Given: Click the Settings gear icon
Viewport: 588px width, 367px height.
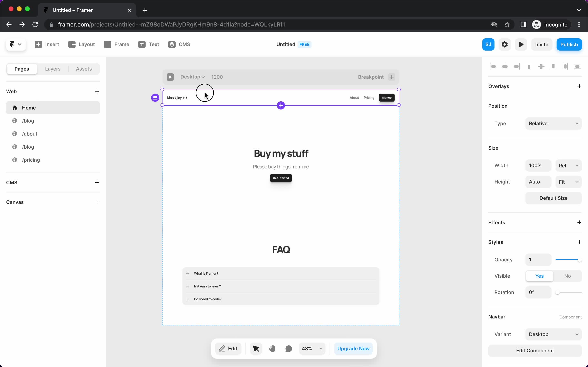Looking at the screenshot, I should click(x=505, y=44).
